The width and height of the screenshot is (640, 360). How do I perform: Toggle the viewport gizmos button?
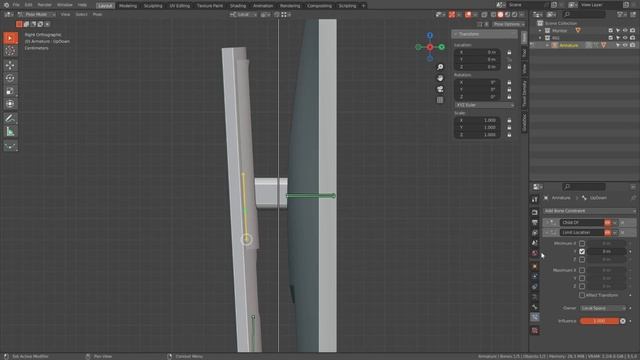452,14
